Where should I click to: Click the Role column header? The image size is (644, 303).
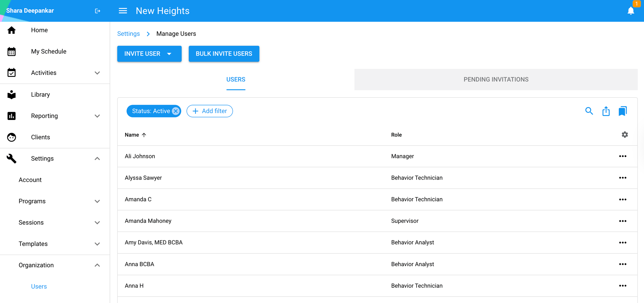click(396, 135)
